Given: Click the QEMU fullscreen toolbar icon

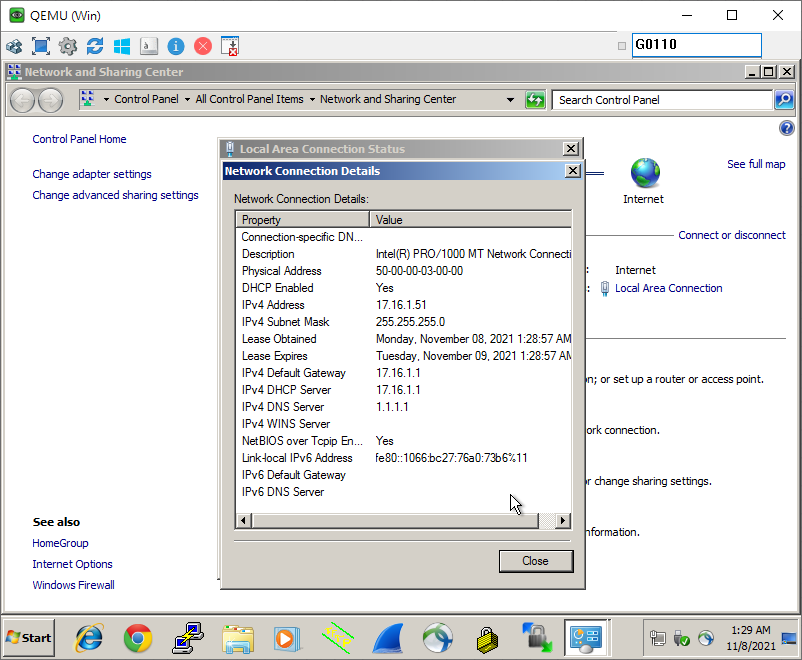Looking at the screenshot, I should tap(41, 46).
